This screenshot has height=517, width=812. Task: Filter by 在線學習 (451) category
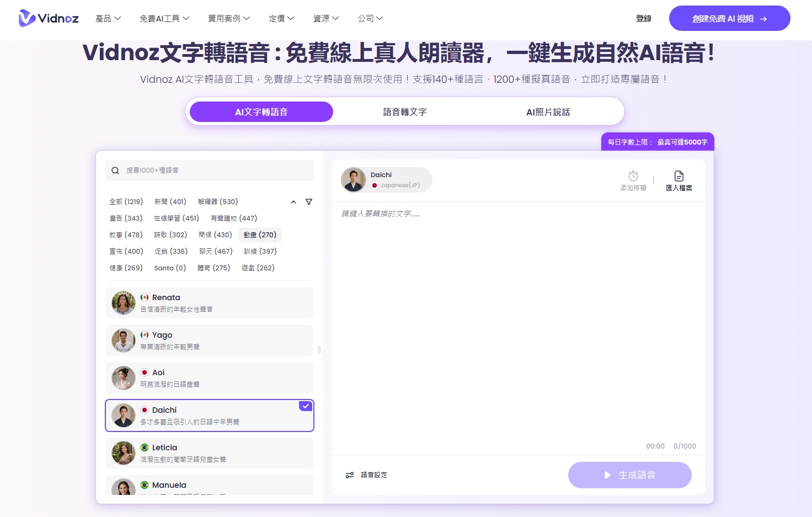coord(177,218)
